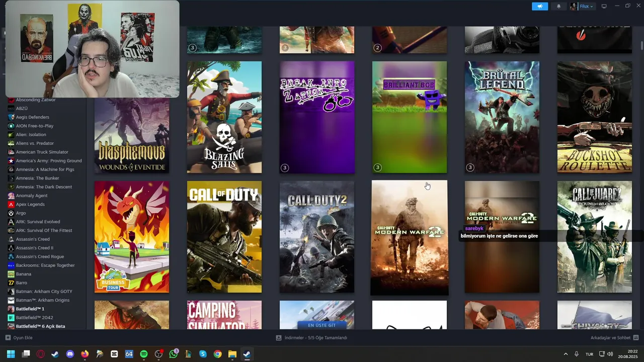
Task: Open Brütal Legend game cover
Action: click(x=502, y=117)
